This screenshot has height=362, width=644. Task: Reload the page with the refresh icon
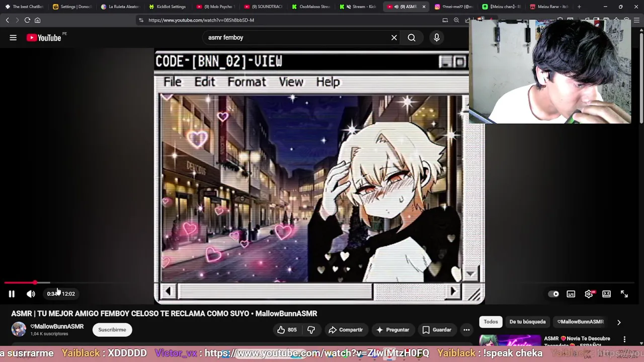[27, 20]
